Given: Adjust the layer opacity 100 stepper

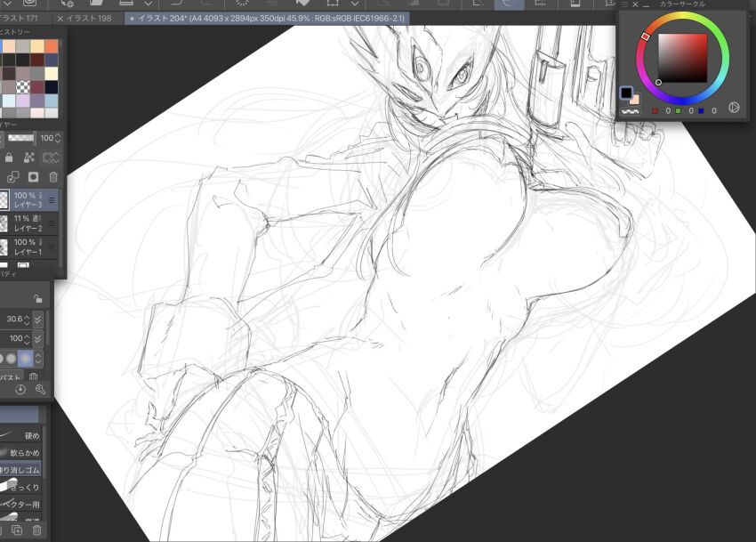Looking at the screenshot, I should tap(58, 138).
